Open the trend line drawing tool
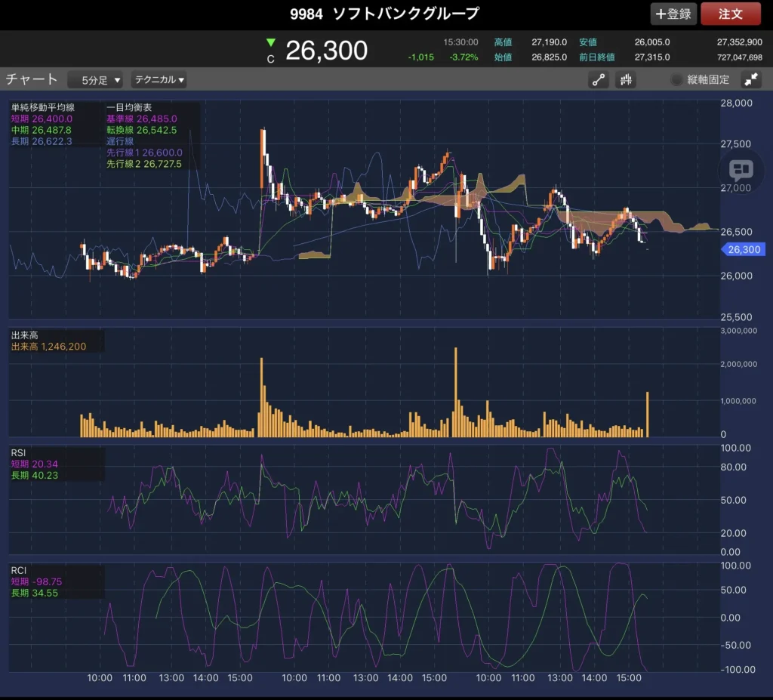 tap(599, 80)
